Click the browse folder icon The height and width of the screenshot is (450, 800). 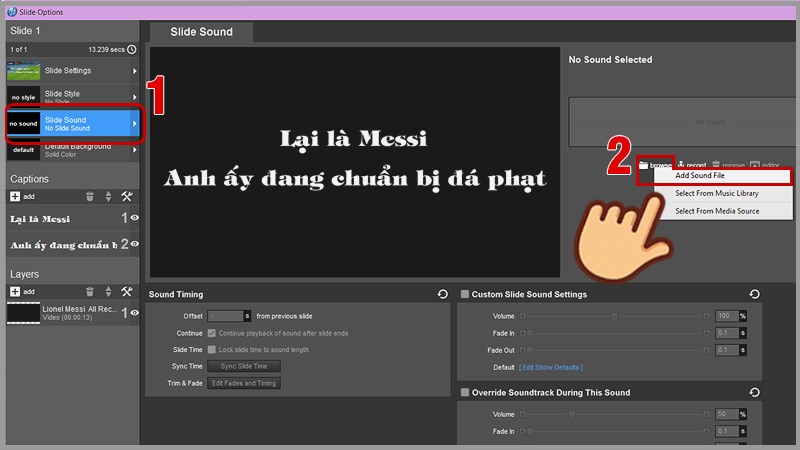(643, 165)
